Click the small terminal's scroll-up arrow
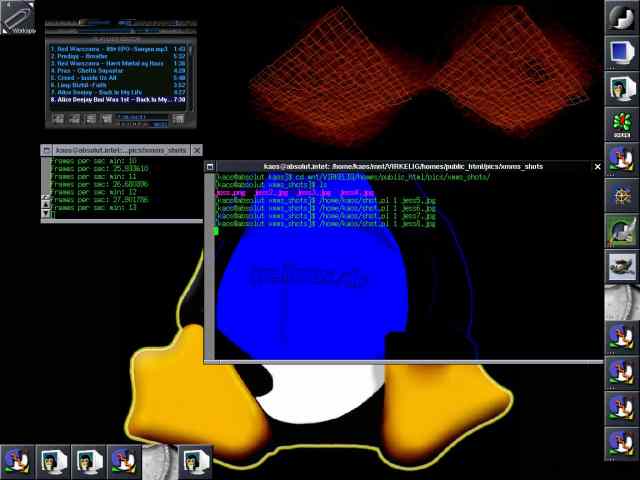 [x=46, y=204]
